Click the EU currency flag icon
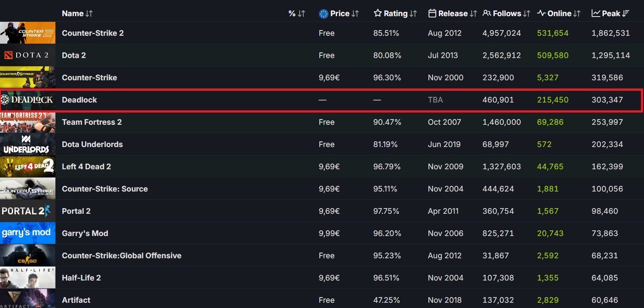Image resolution: width=644 pixels, height=308 pixels. 323,14
